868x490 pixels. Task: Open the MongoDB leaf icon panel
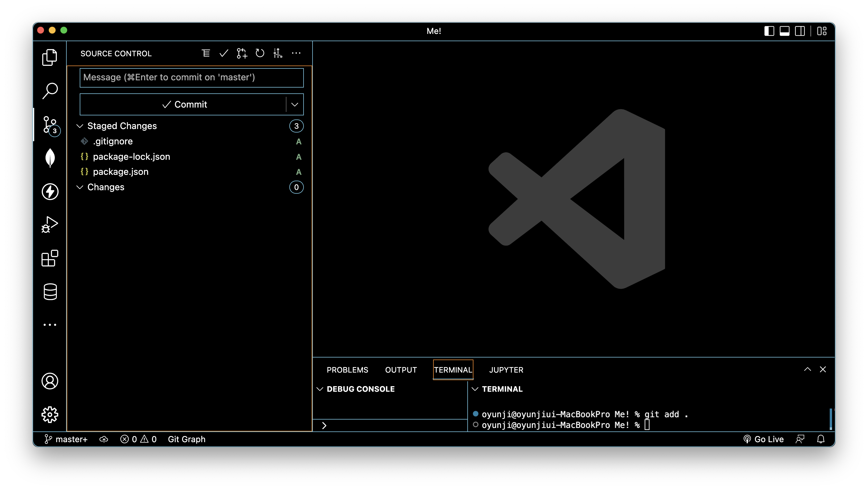50,158
